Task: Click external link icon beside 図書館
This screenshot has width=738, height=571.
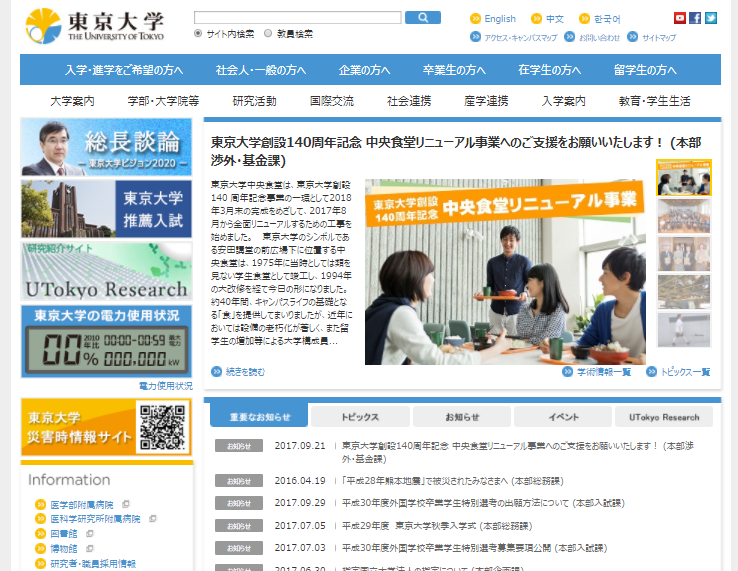Action: [89, 533]
